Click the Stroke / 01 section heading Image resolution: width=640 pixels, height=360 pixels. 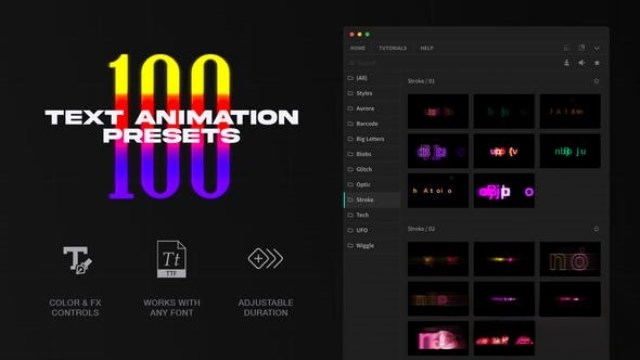tap(421, 81)
